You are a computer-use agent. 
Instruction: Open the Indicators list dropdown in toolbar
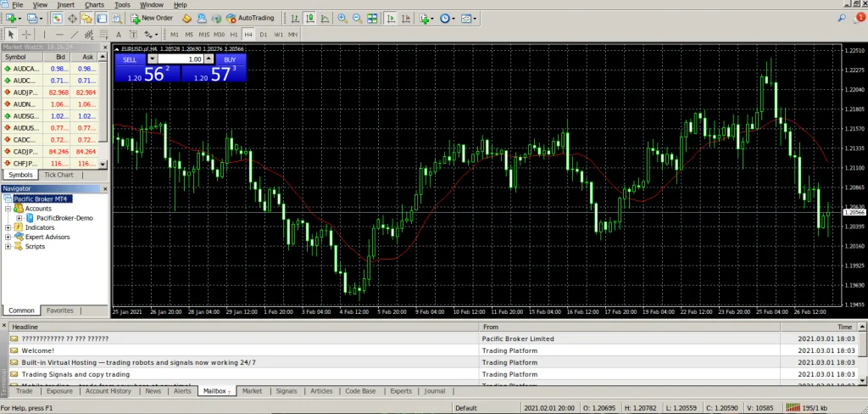point(427,19)
